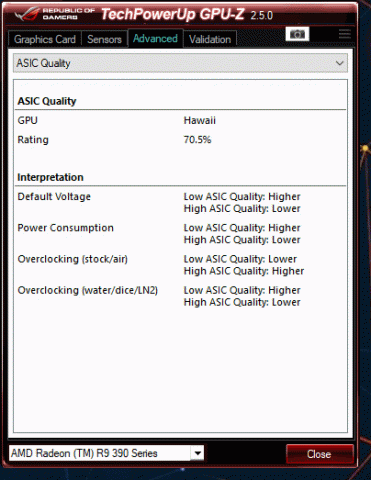Expand the ASIC Quality dropdown
This screenshot has width=371, height=480.
point(180,63)
